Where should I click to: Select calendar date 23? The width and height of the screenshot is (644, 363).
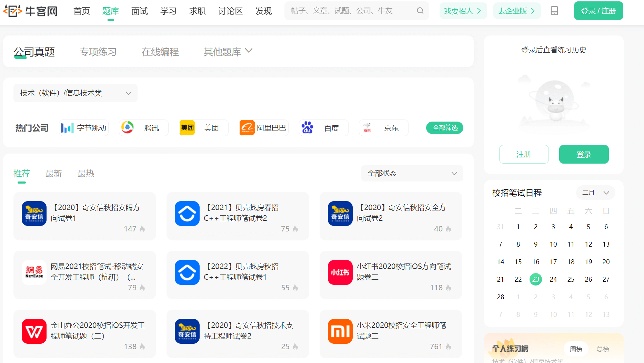click(x=536, y=279)
